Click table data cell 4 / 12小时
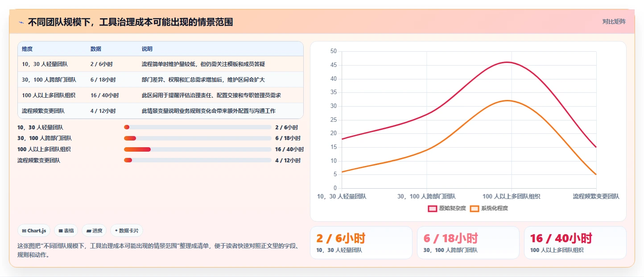644x277 pixels. point(103,111)
